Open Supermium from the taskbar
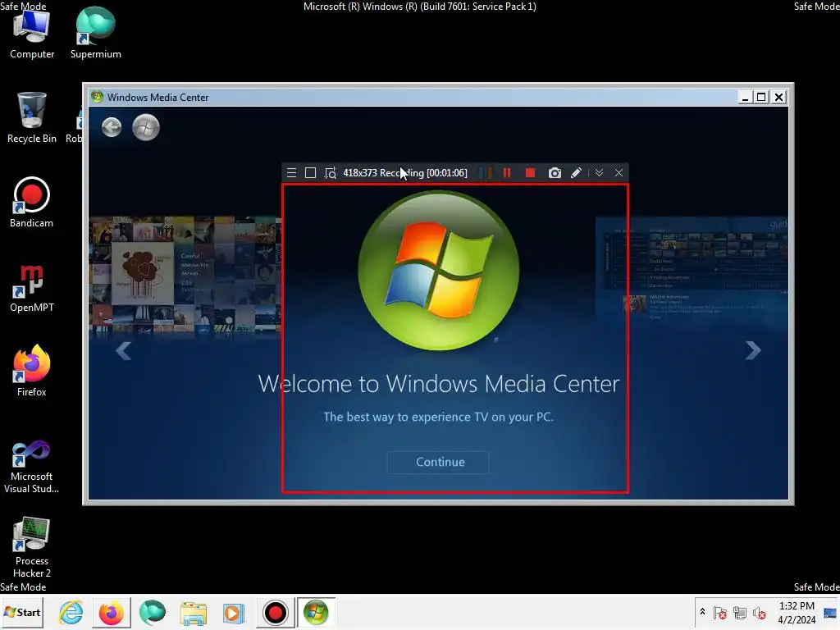Viewport: 840px width, 630px height. [152, 612]
